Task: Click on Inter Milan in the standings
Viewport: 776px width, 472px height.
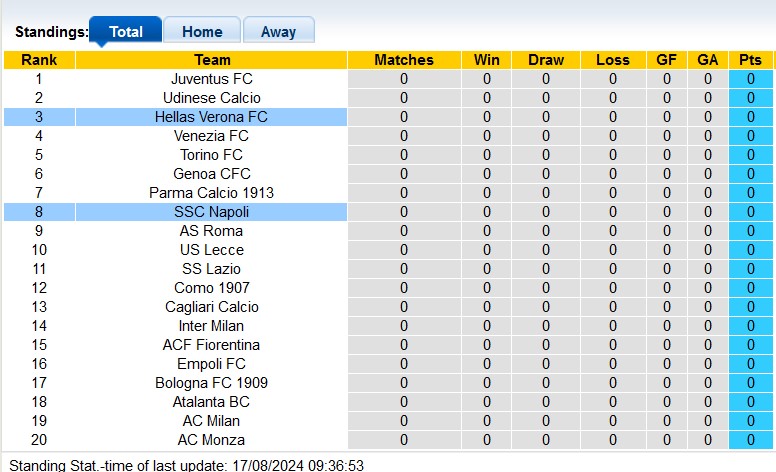Action: 211,326
